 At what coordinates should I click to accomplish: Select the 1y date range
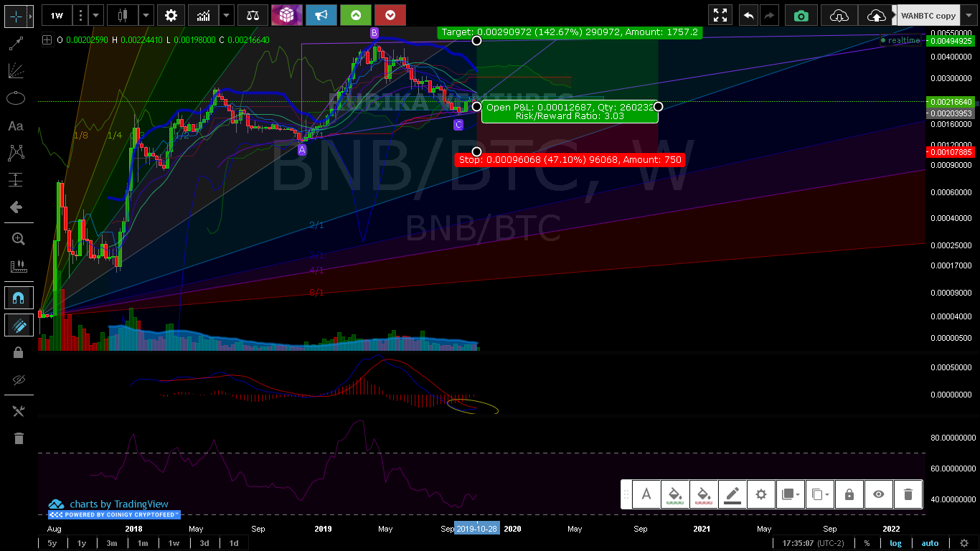click(82, 543)
